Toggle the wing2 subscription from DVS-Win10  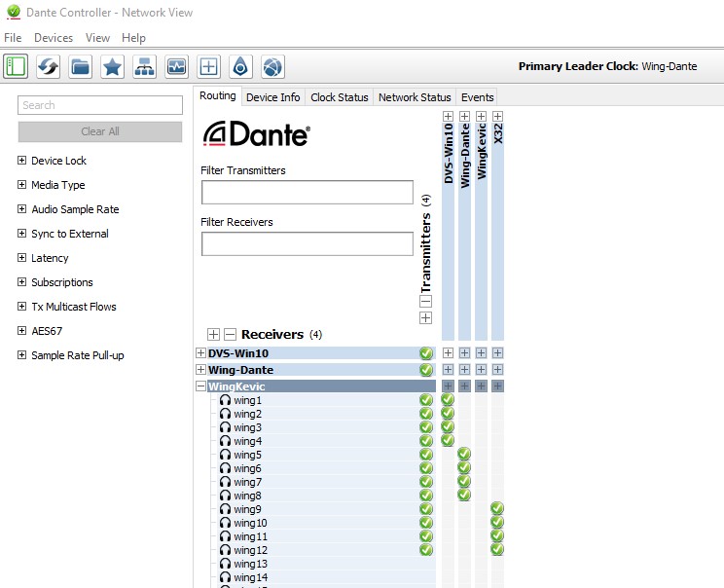click(x=448, y=413)
